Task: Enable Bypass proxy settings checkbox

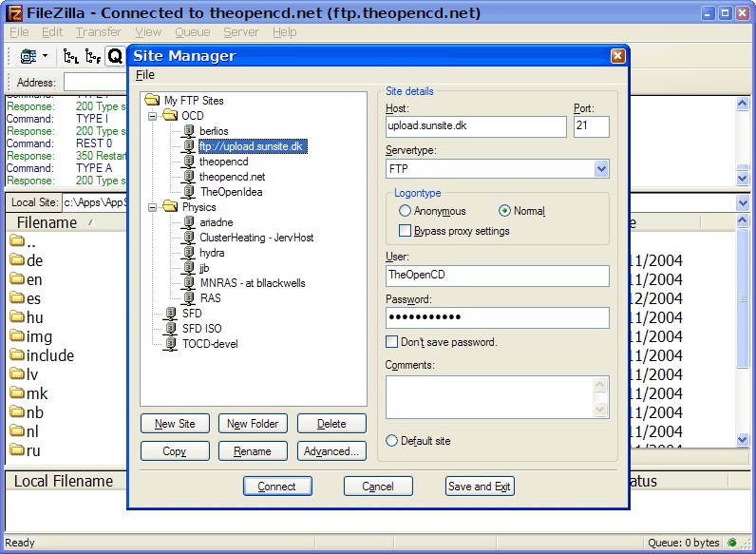Action: point(405,231)
